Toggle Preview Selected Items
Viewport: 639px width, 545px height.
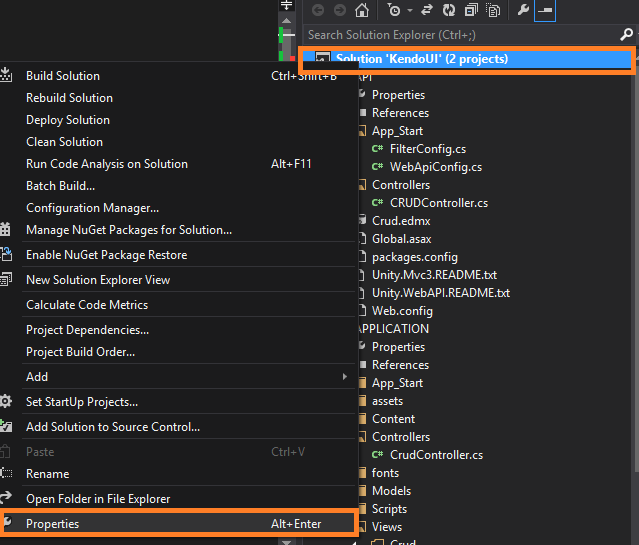coord(545,10)
